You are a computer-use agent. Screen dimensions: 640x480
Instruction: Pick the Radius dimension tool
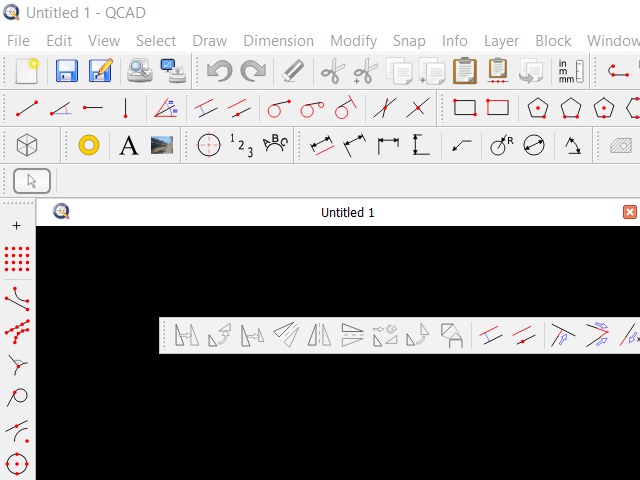[501, 146]
